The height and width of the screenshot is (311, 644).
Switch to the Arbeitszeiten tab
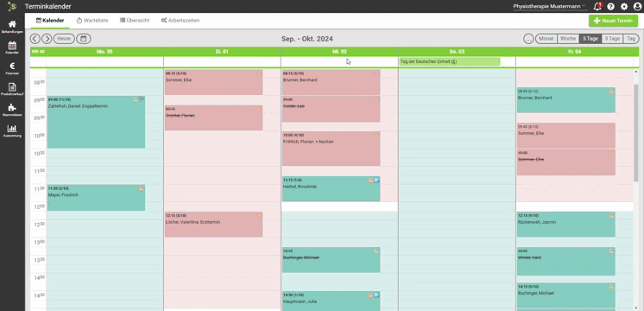point(180,20)
